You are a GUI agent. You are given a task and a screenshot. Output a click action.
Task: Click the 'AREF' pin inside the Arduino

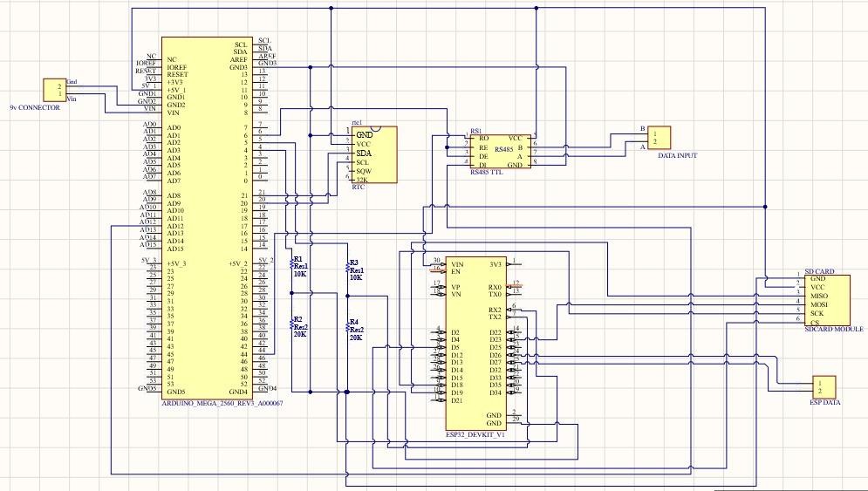(x=238, y=60)
